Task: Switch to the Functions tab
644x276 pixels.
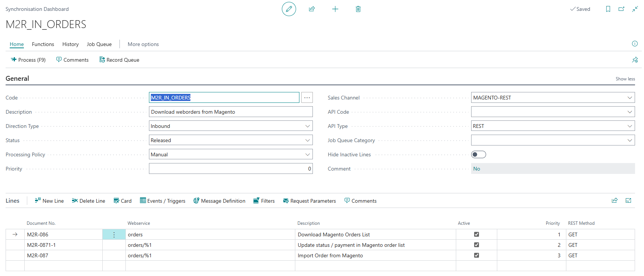Action: click(x=43, y=44)
